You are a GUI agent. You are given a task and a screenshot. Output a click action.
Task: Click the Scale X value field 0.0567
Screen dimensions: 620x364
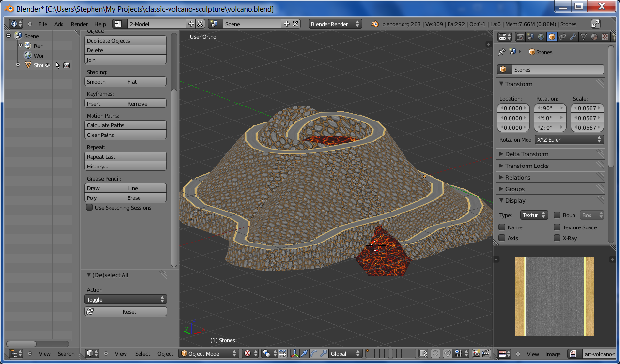(x=587, y=108)
